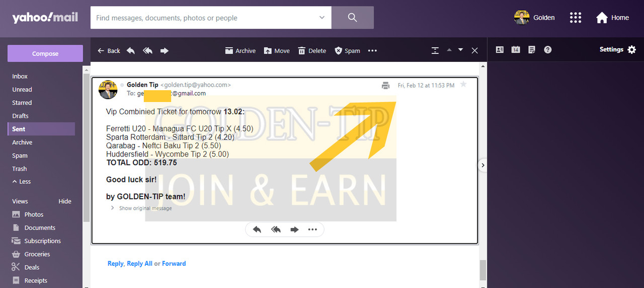Click the search messages input field
This screenshot has width=644, height=288.
(x=205, y=18)
